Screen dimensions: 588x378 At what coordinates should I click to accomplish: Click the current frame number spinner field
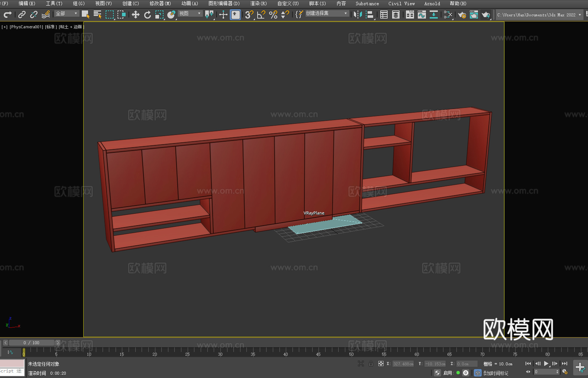546,372
